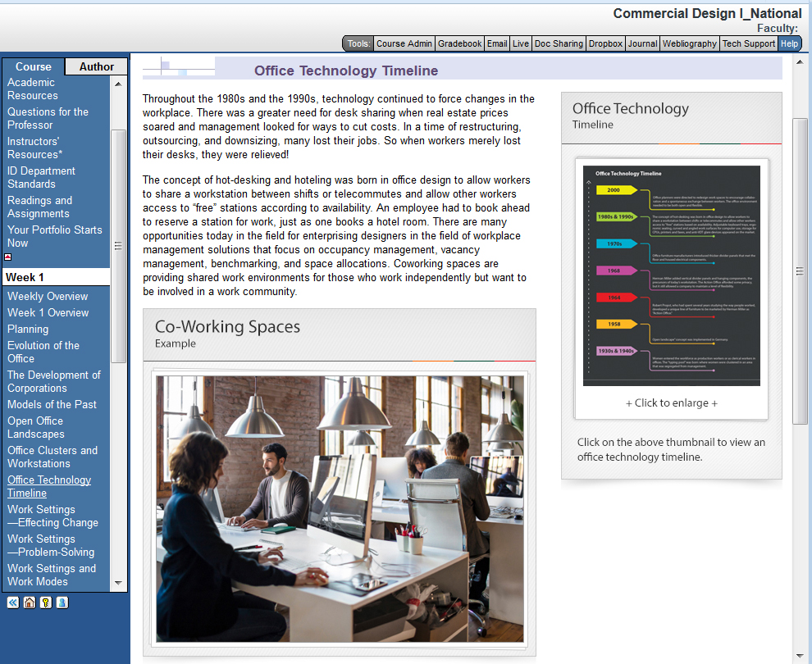Open Week 1 Overview in sidebar

[x=48, y=312]
